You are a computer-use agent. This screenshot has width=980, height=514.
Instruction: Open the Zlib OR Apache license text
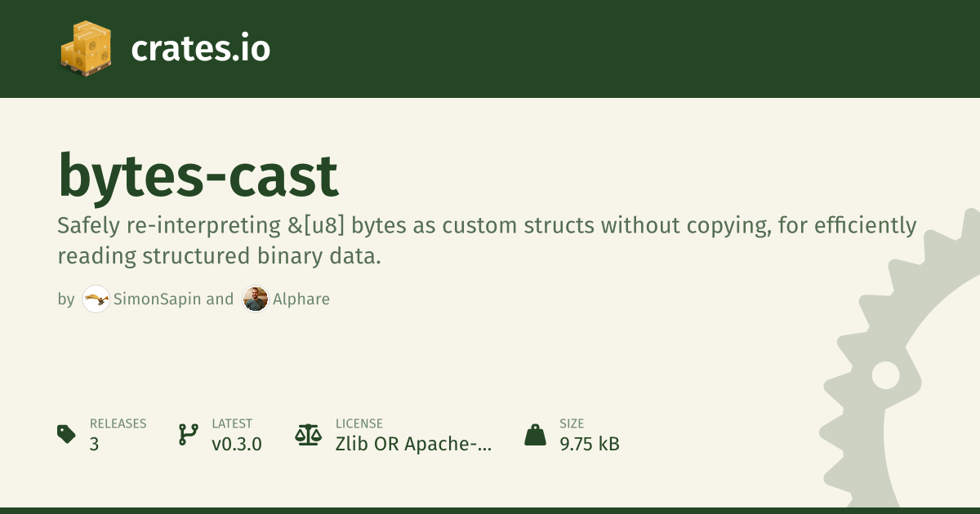(414, 445)
